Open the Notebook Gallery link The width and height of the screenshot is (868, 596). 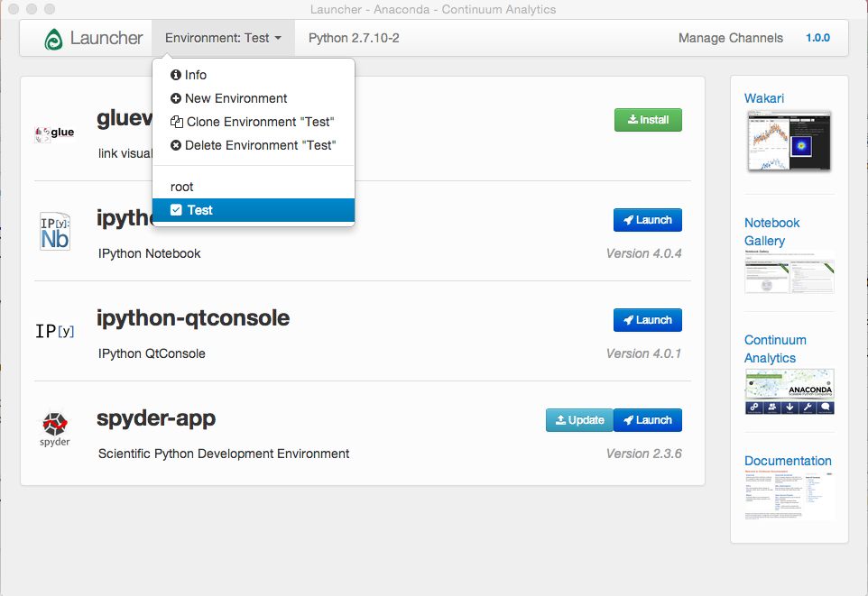pos(771,232)
